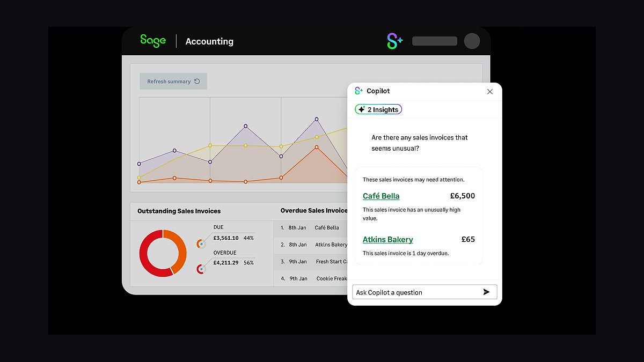Select the 9th Jan Fresh Start row
This screenshot has width=644, height=362.
pyautogui.click(x=311, y=262)
